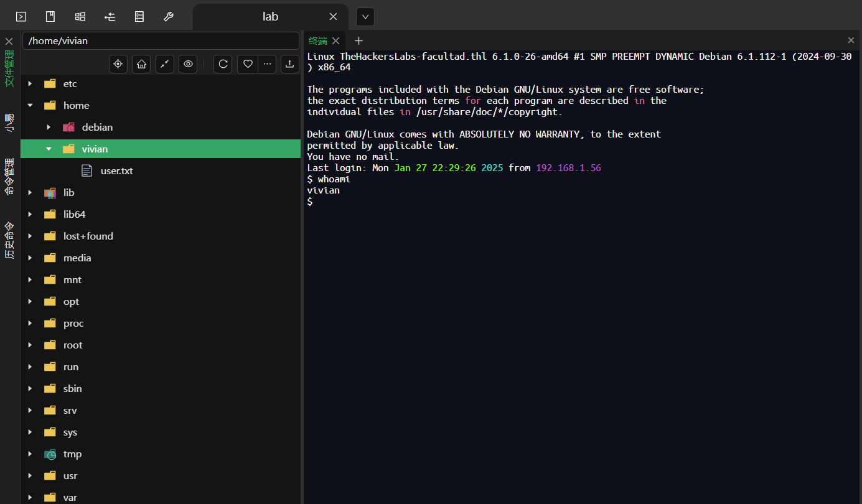Select the home folder name
This screenshot has width=862, height=504.
76,106
